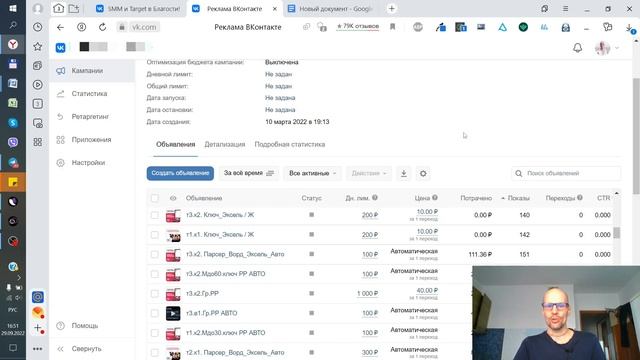Viewport: 640px width, 360px height.
Task: Switch to Подробная статистика tab
Action: tap(290, 144)
